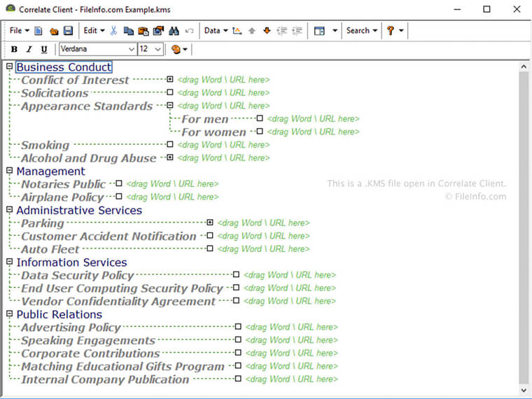Viewport: 532px width, 399px height.
Task: Open the Search menu
Action: [x=361, y=31]
